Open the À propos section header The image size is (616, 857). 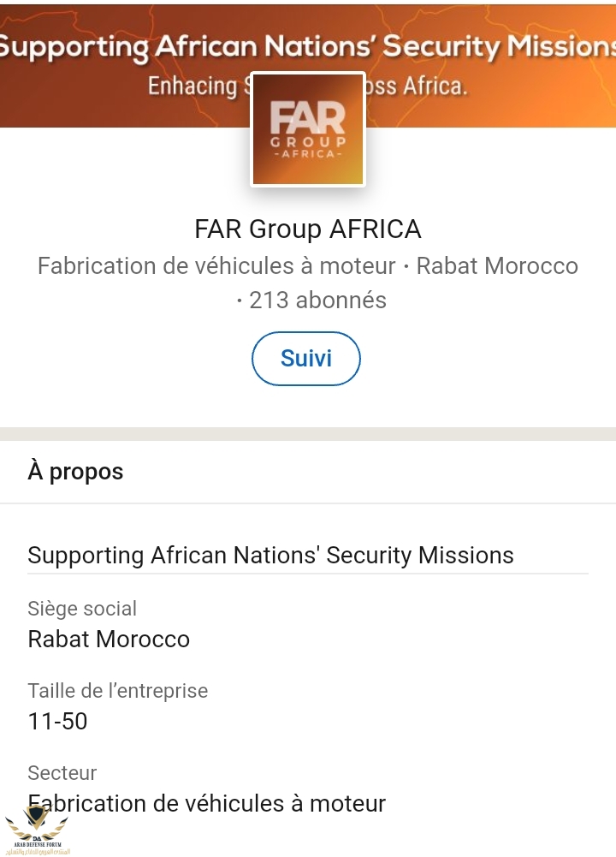point(75,472)
